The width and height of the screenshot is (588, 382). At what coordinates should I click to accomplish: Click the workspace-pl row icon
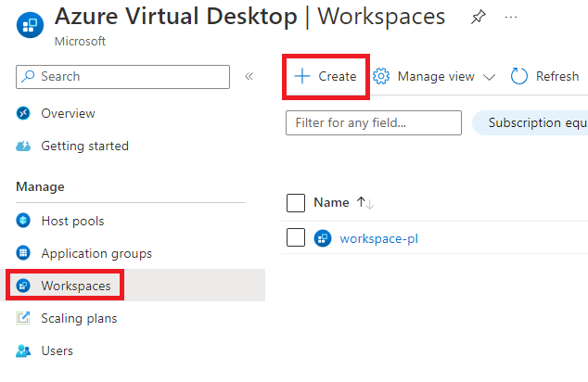323,238
